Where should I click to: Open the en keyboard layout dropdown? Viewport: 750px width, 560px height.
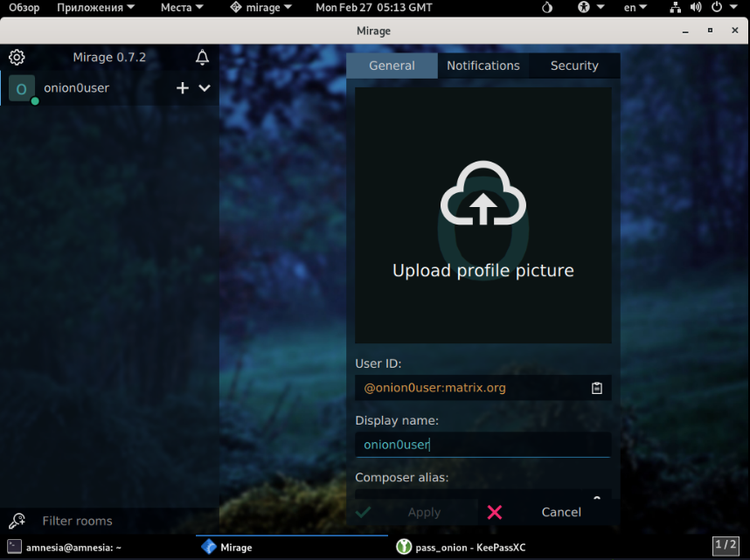(635, 8)
